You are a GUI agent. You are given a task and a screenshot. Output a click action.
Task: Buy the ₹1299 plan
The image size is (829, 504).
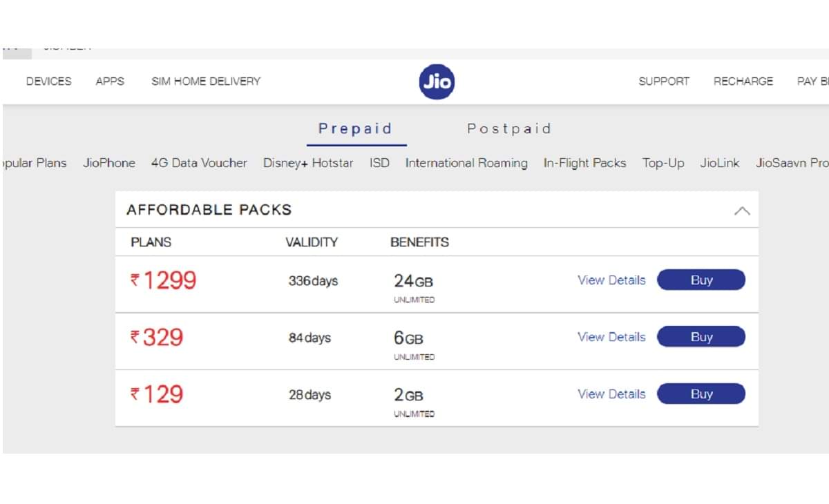[x=701, y=280]
